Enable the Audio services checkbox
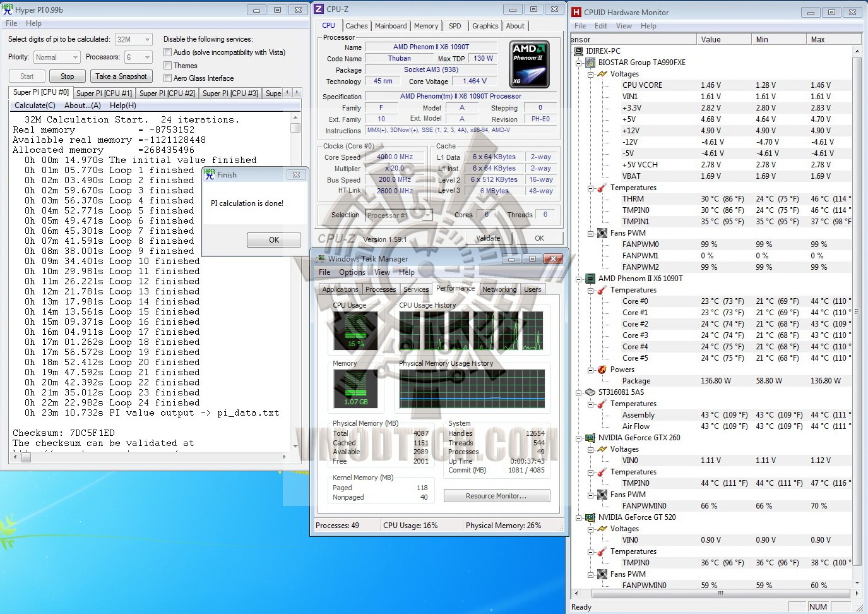This screenshot has width=868, height=614. [167, 52]
